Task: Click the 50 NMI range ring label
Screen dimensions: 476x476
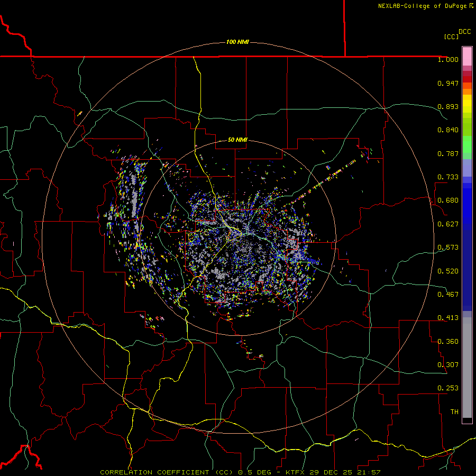Action: (237, 140)
